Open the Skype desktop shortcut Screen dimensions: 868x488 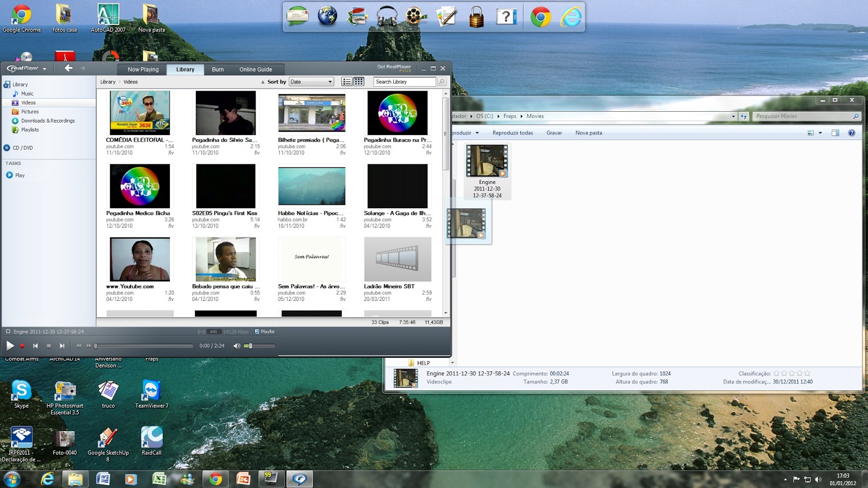tap(22, 394)
